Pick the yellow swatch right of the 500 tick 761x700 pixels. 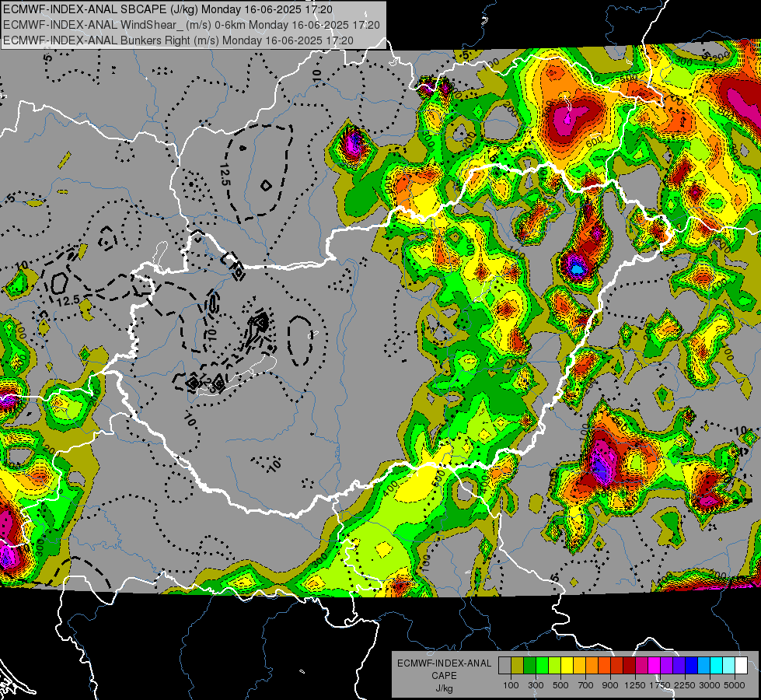point(567,666)
